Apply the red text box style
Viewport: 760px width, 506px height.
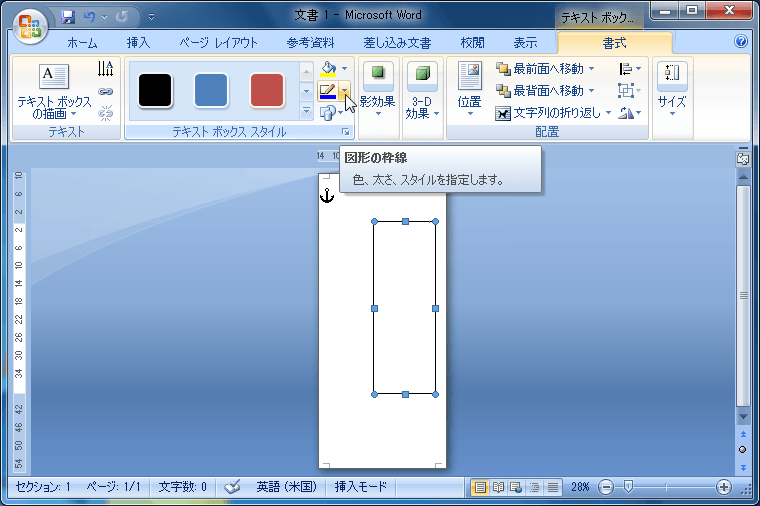click(x=267, y=90)
